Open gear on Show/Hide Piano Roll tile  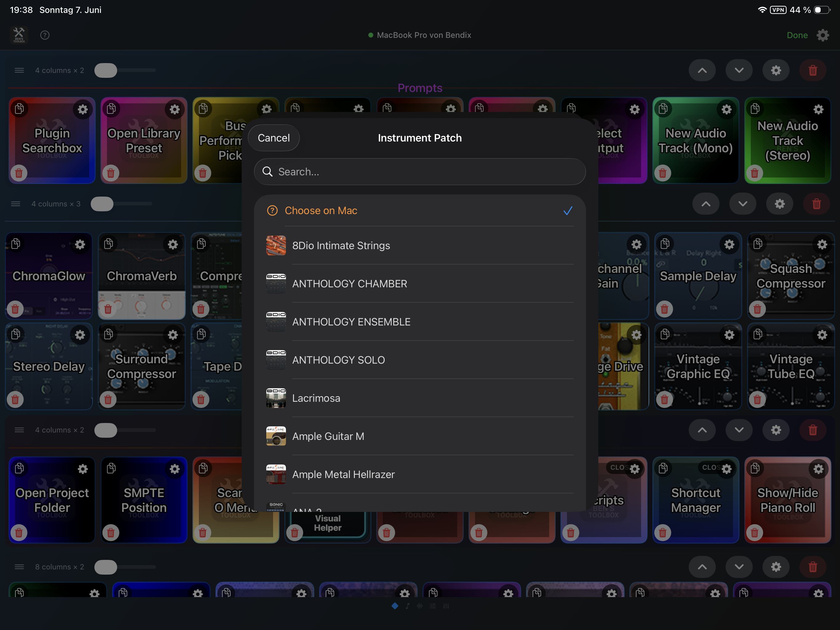pos(818,469)
